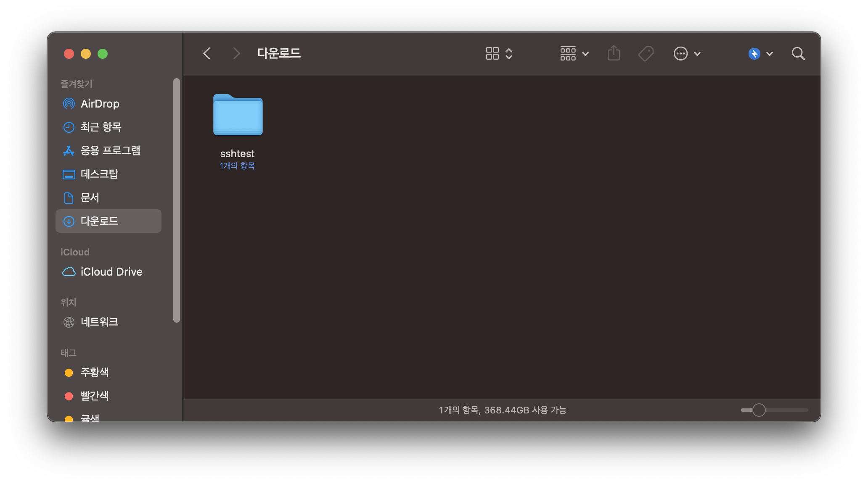Click the search magnifier icon

tap(798, 53)
